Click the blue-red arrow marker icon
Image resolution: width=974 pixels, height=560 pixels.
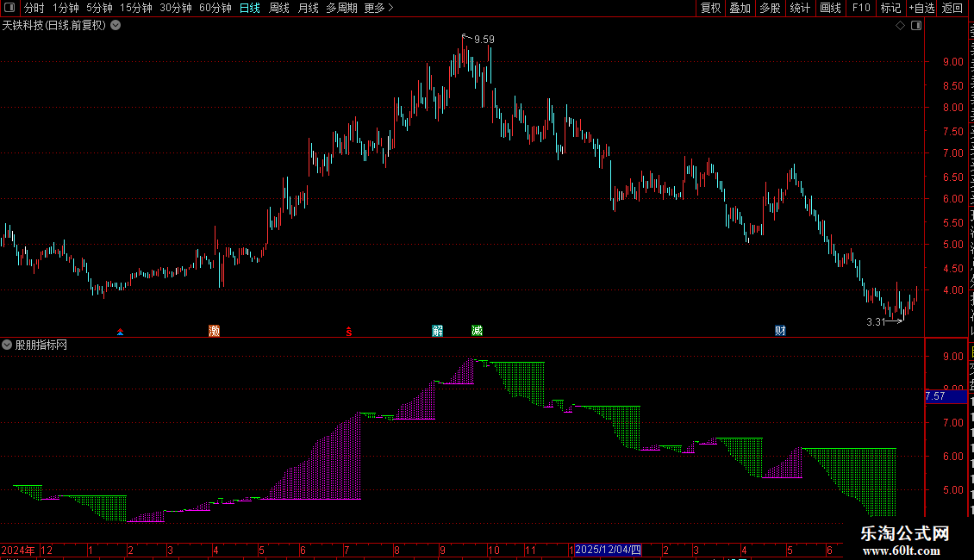pos(120,333)
